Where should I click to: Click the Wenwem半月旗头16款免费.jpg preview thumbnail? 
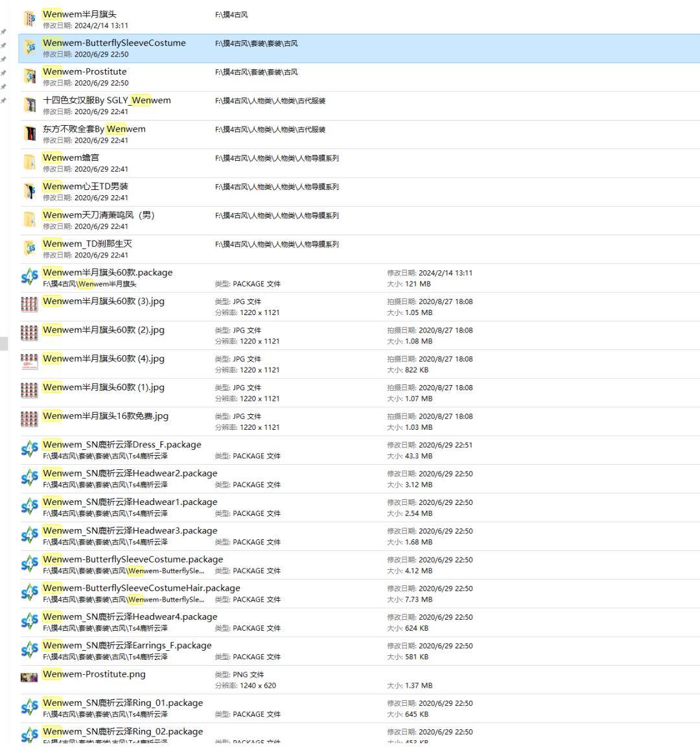(30, 420)
